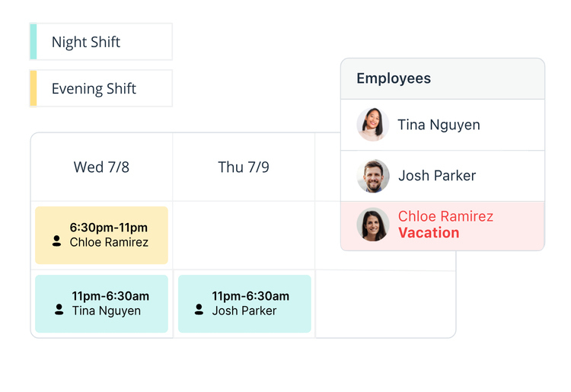
Task: Click the yellow Evening Shift color bar
Action: (33, 88)
